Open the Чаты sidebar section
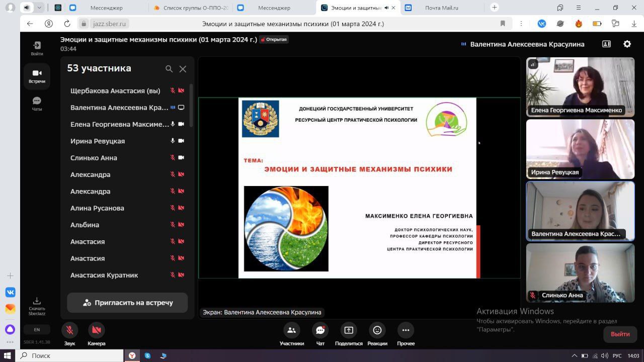Screen dimensions: 644x362 (x=37, y=104)
